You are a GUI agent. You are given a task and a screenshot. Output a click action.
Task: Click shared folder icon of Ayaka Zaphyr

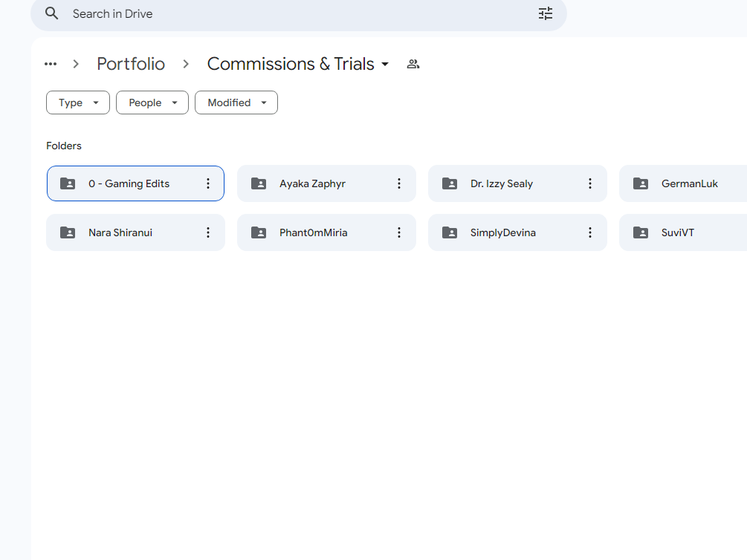(x=259, y=183)
